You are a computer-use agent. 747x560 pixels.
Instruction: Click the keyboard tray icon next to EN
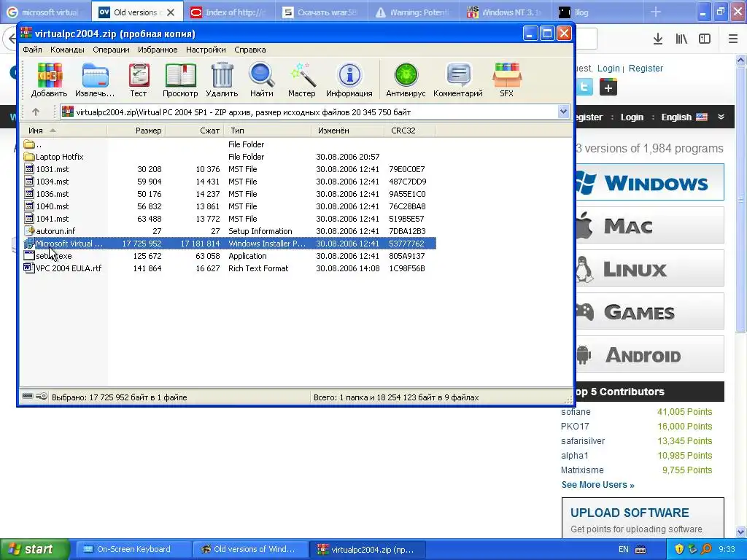pyautogui.click(x=640, y=550)
